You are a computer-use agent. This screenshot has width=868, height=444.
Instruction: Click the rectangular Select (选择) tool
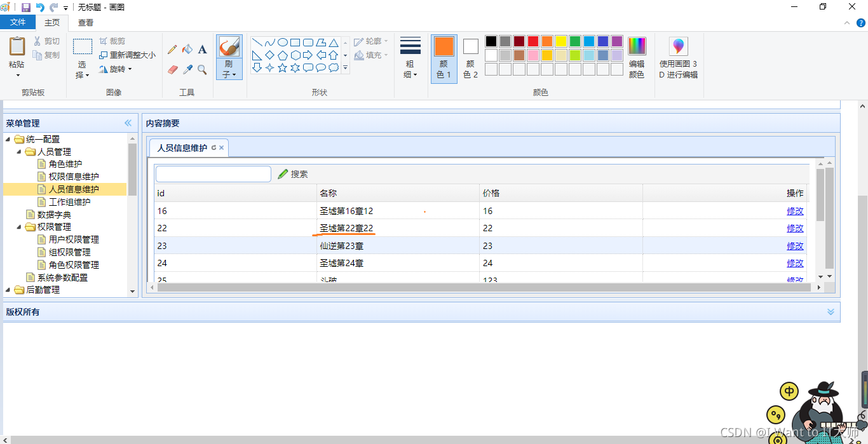83,46
